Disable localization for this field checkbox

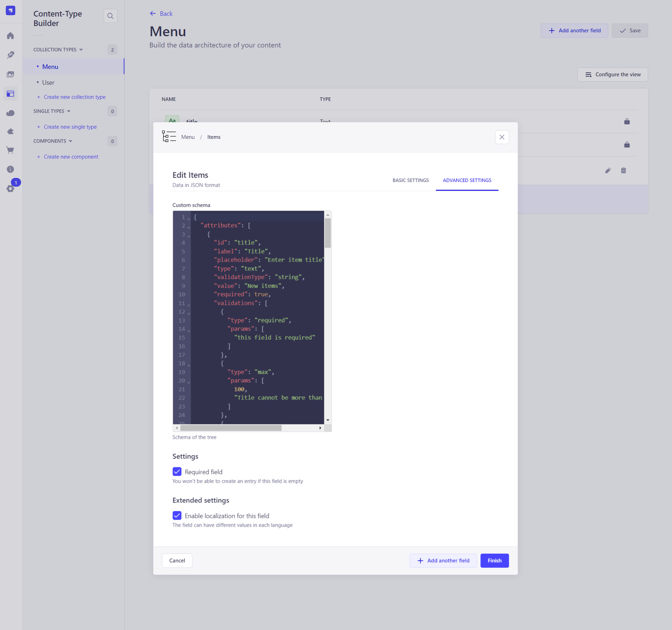pyautogui.click(x=177, y=515)
